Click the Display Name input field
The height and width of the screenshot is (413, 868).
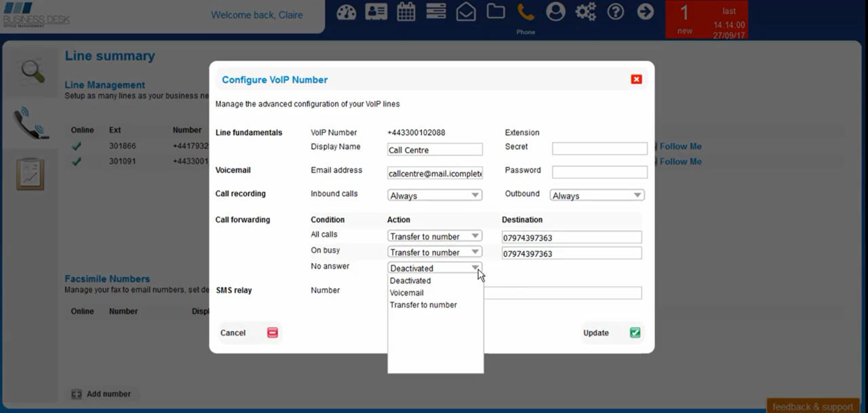pyautogui.click(x=435, y=150)
